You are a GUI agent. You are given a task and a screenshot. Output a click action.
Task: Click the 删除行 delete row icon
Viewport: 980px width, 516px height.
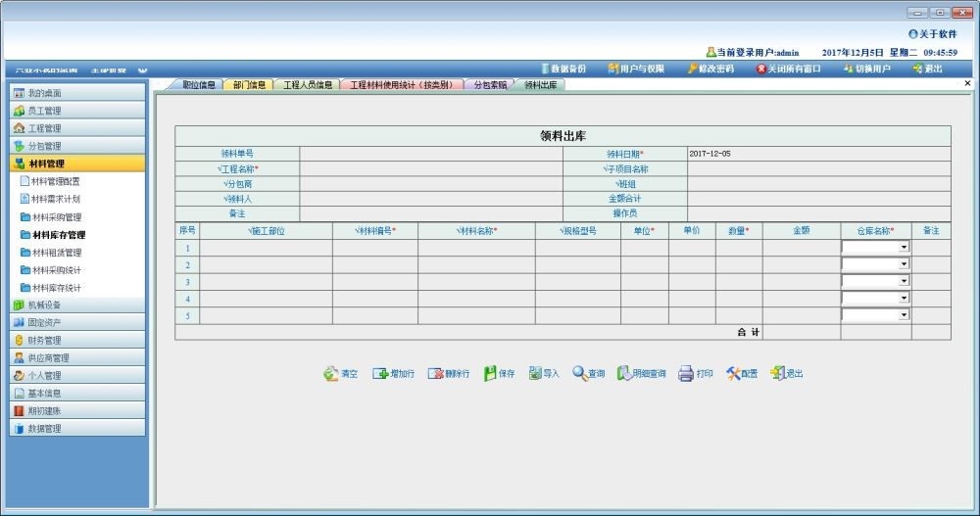435,374
